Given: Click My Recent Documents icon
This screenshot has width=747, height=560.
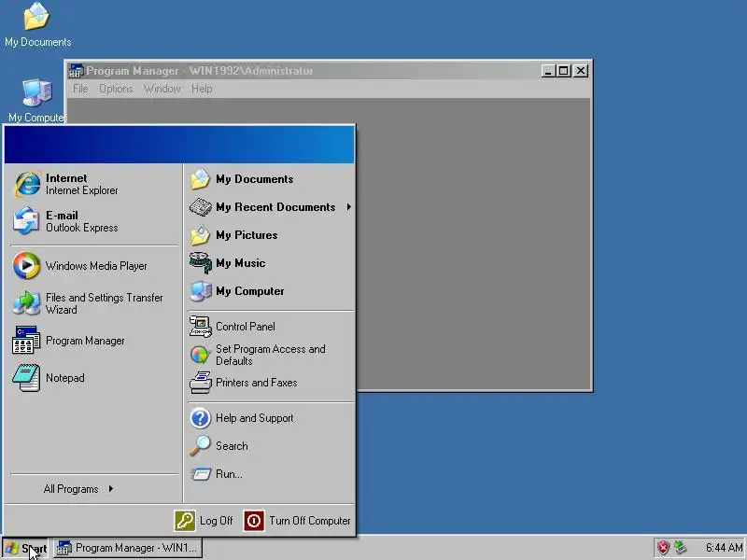Looking at the screenshot, I should [200, 206].
